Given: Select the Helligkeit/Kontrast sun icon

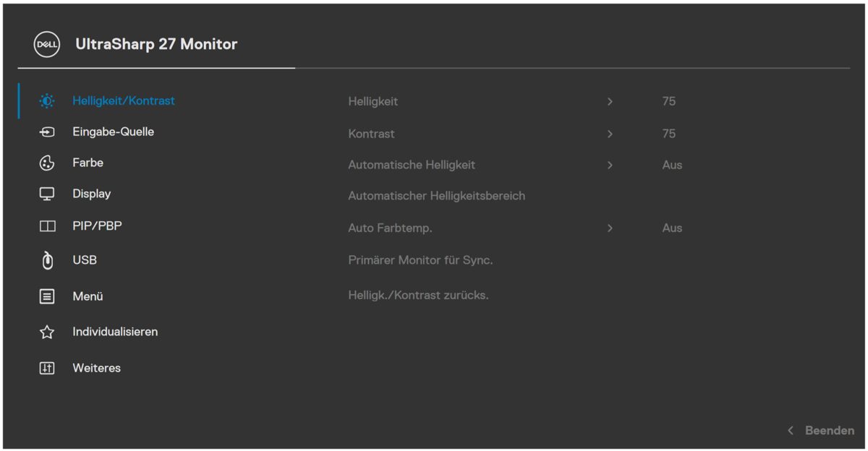Looking at the screenshot, I should [x=47, y=101].
